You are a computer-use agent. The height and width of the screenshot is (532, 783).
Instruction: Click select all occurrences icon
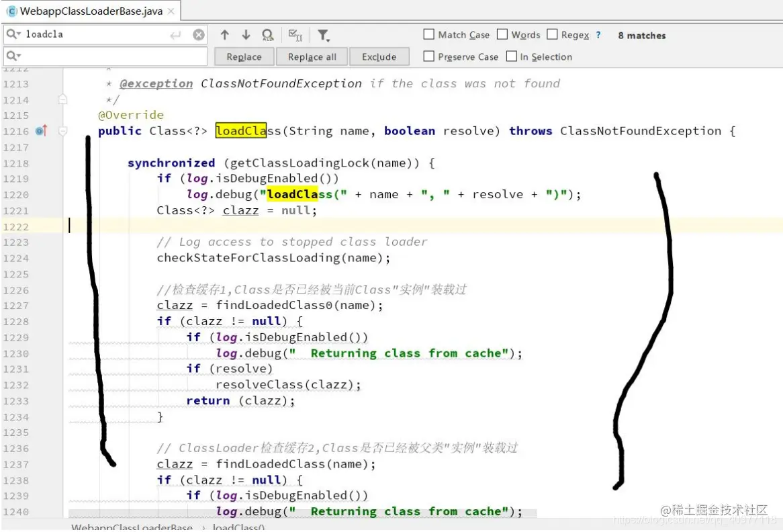pyautogui.click(x=295, y=35)
